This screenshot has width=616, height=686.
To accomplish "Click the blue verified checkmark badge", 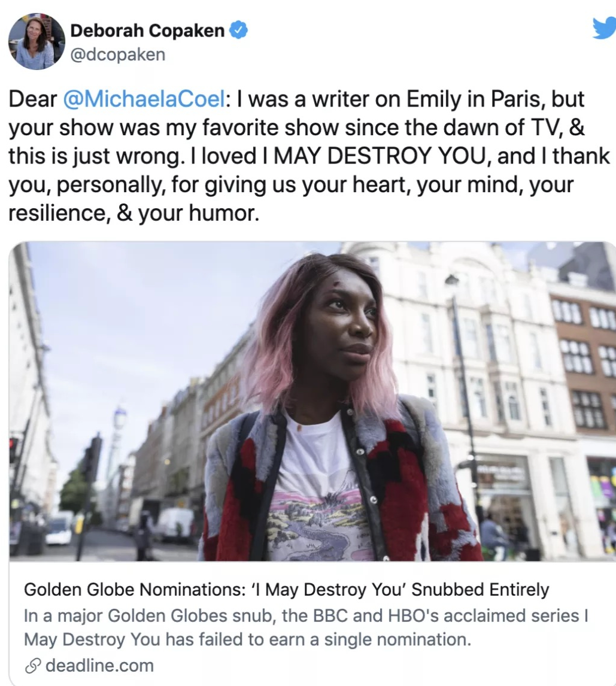I will [238, 30].
